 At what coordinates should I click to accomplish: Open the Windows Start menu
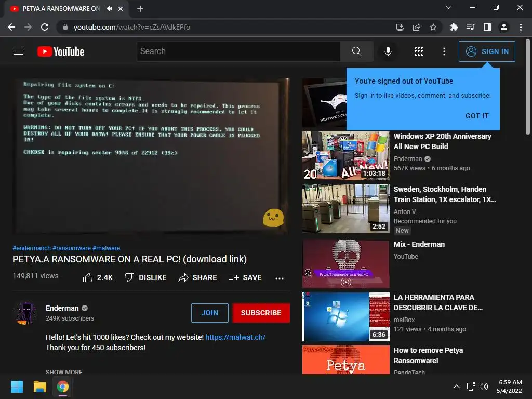(17, 387)
